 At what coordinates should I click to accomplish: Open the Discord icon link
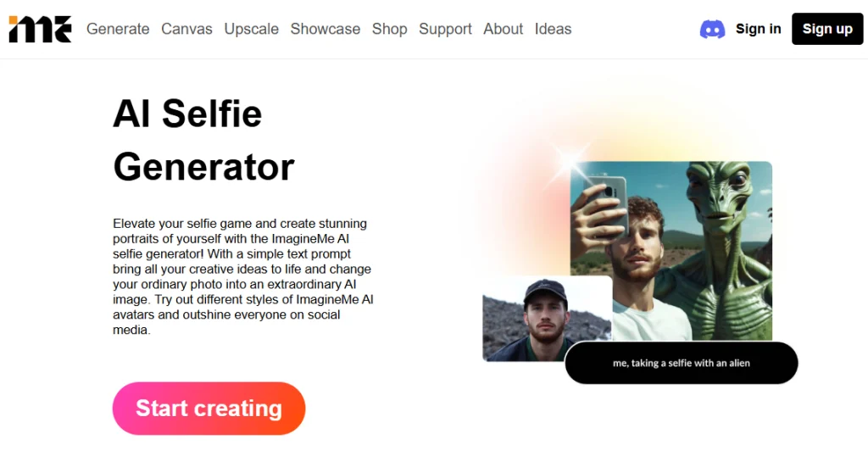click(x=712, y=29)
